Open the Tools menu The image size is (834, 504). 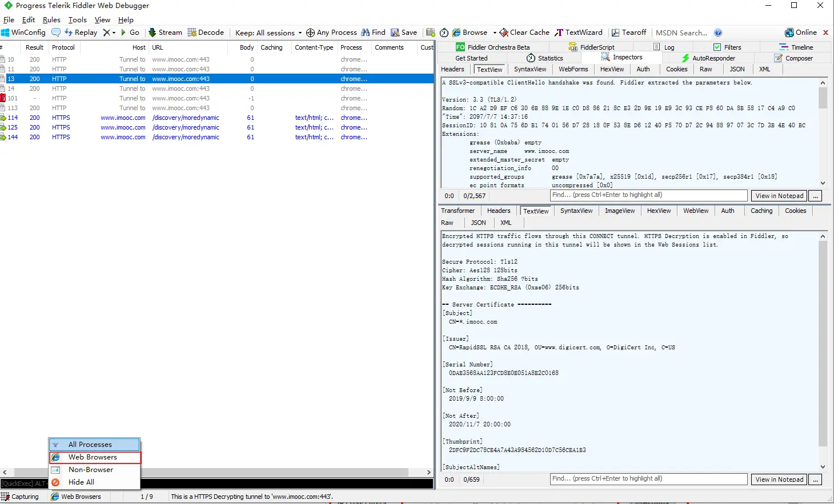click(x=78, y=19)
